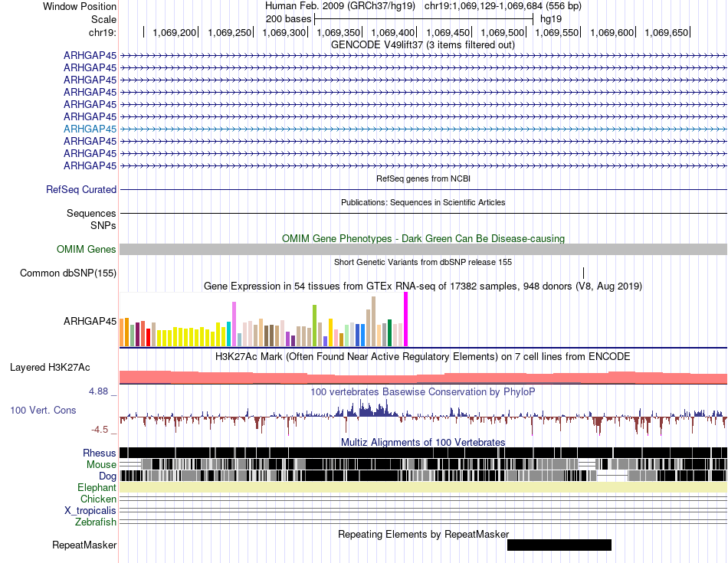Click the tall magenta GTEx expression bar
The width and height of the screenshot is (728, 563).
[x=406, y=319]
